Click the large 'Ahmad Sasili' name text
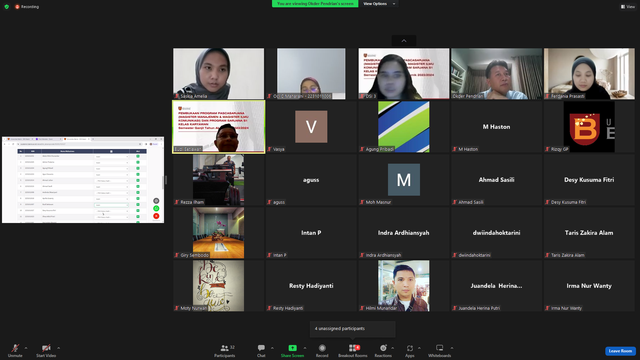Image resolution: width=640 pixels, height=360 pixels. click(x=496, y=180)
